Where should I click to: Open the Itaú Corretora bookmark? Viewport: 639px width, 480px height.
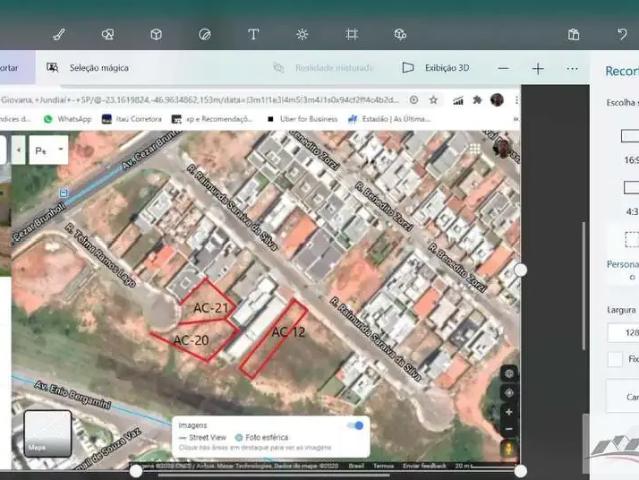click(132, 119)
